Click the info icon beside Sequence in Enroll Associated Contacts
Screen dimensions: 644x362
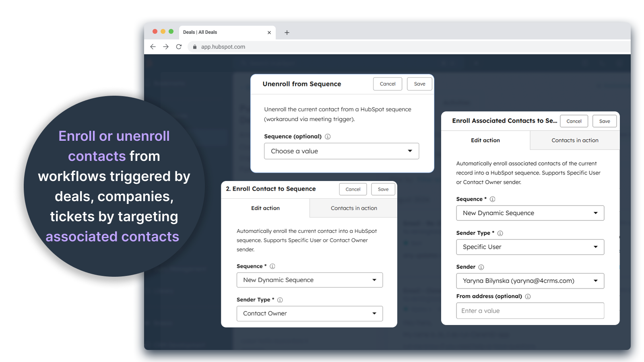(x=493, y=199)
